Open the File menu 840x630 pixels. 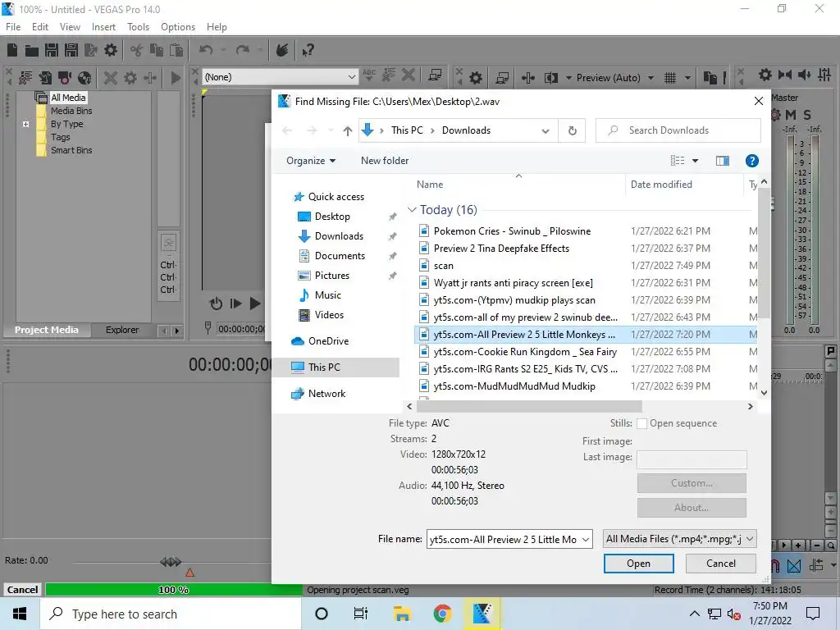click(13, 27)
